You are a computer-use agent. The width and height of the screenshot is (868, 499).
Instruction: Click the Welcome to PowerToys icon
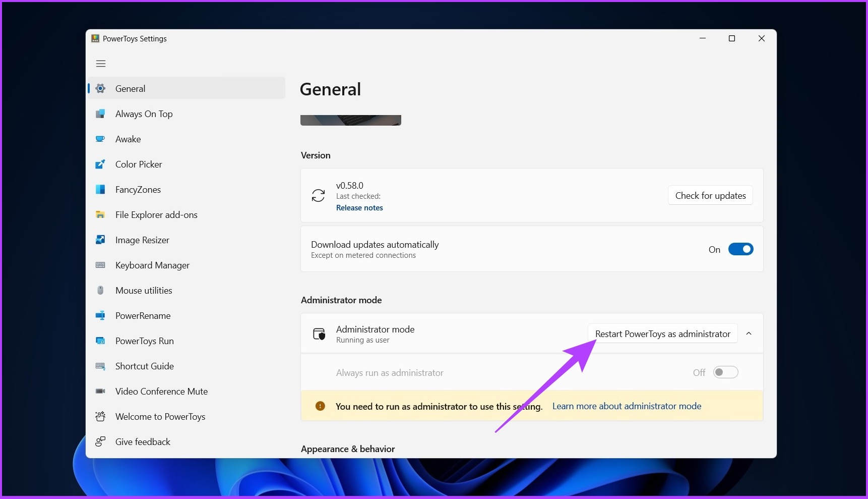[100, 416]
